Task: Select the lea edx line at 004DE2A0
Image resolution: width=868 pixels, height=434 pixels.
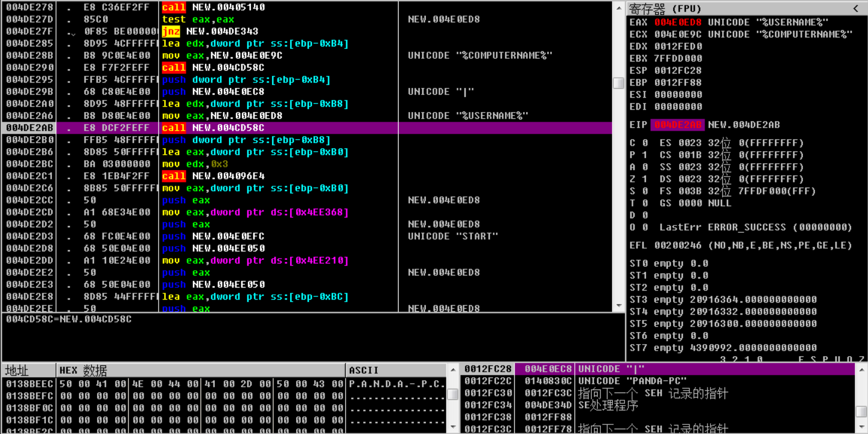Action: pyautogui.click(x=306, y=104)
